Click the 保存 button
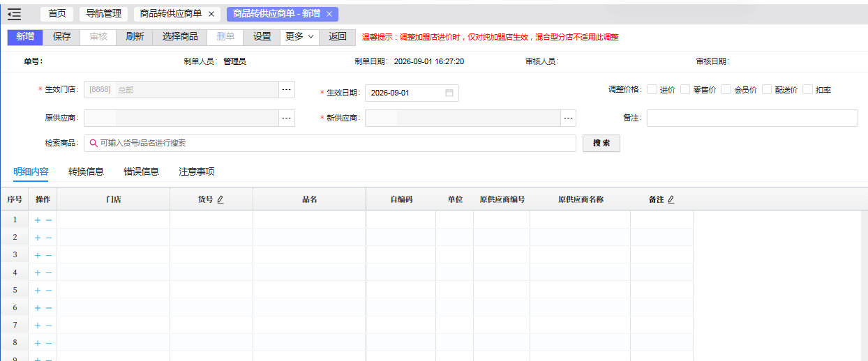This screenshot has width=868, height=361. tap(62, 37)
